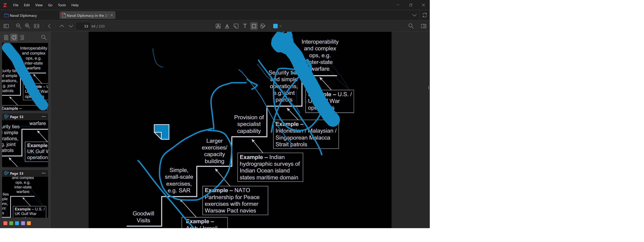The height and width of the screenshot is (242, 644).
Task: Show the outline view in sidebar
Action: [x=22, y=38]
